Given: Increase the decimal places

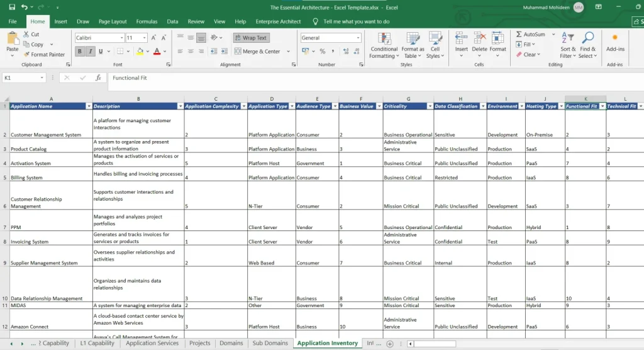Looking at the screenshot, I should [x=346, y=52].
